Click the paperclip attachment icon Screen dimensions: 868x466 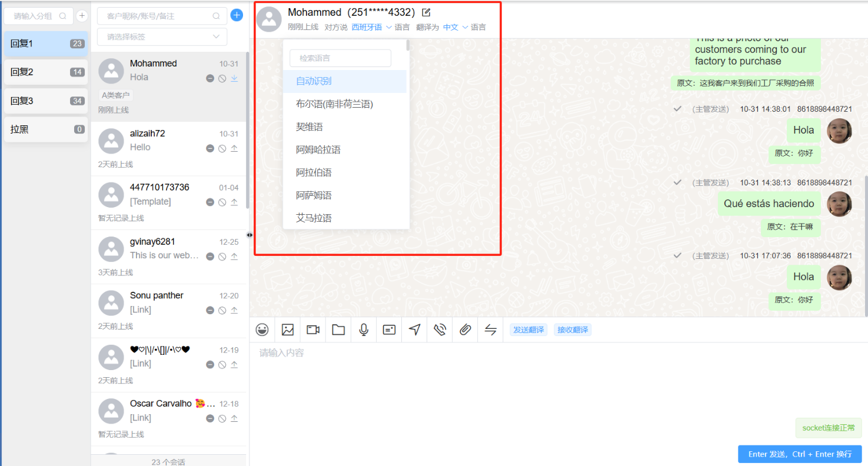coord(465,330)
